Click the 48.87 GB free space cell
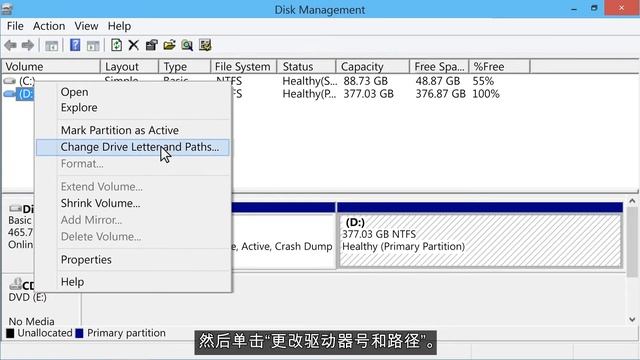Image resolution: width=640 pixels, height=360 pixels. click(x=438, y=81)
